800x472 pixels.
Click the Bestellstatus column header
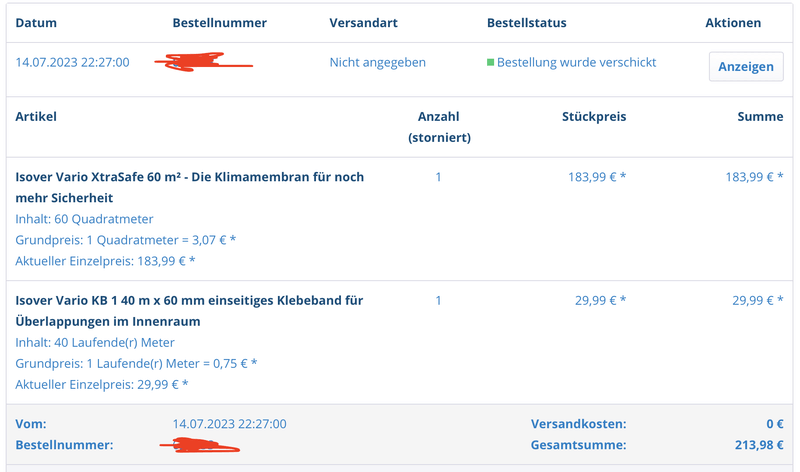click(526, 23)
